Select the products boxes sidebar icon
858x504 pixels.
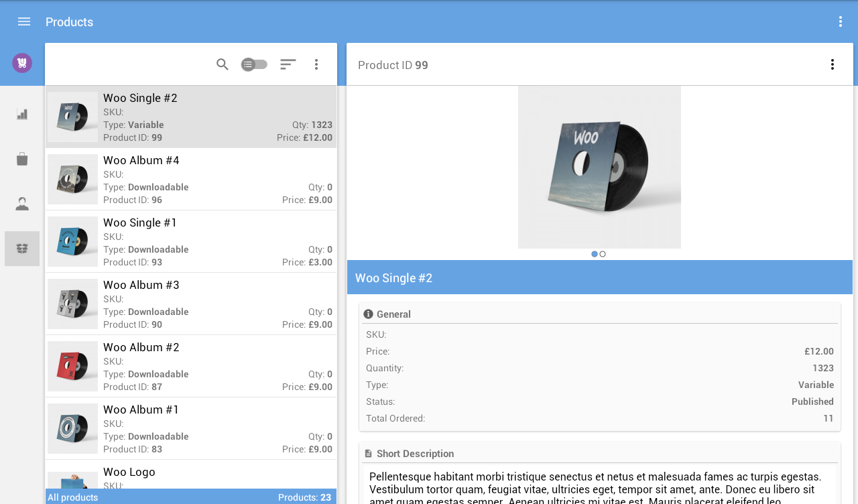(x=22, y=249)
